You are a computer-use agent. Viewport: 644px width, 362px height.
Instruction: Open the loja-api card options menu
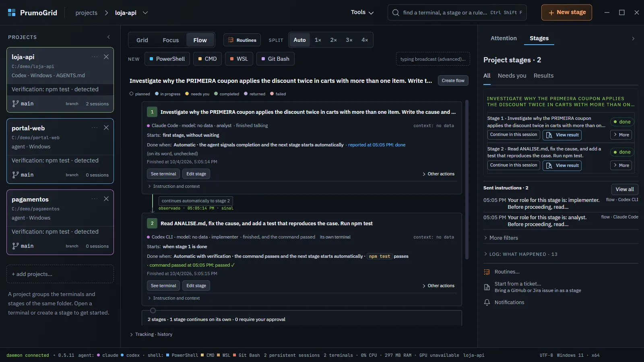95,57
